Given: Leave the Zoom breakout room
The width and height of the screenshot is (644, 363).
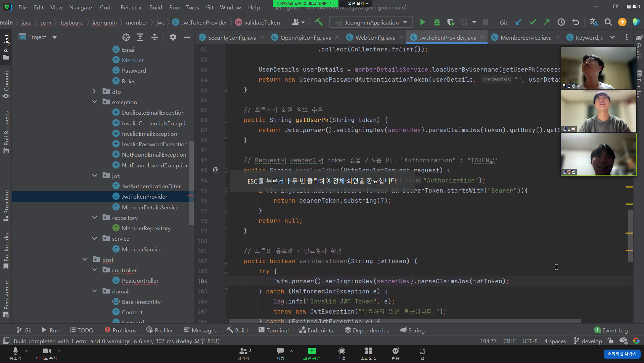Looking at the screenshot, I should [x=622, y=354].
